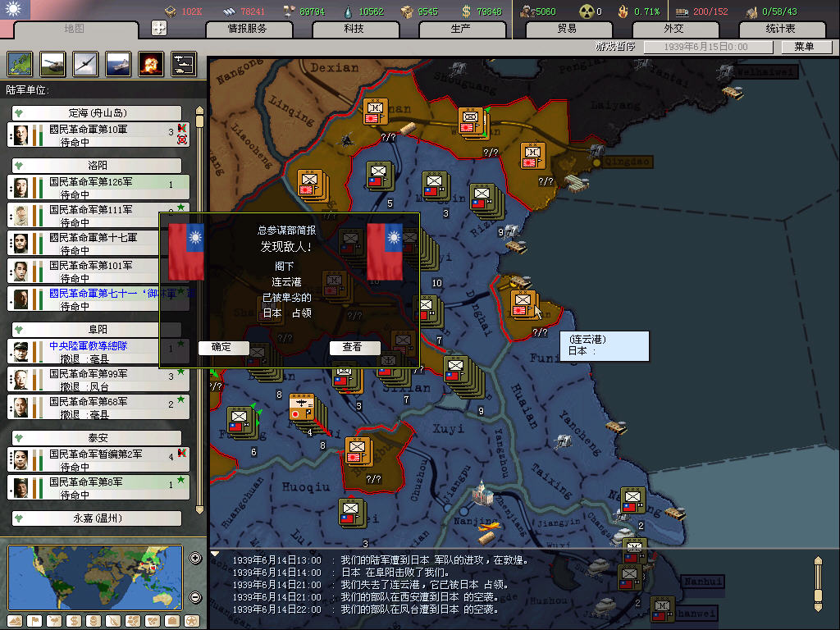Show the air units list plane icon
Viewport: 840px width, 630px height.
[85, 64]
